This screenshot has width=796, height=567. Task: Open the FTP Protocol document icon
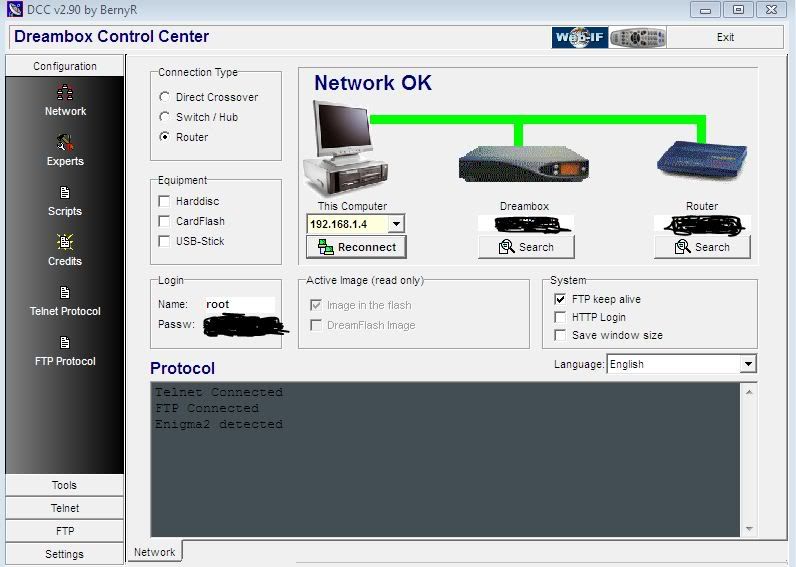pyautogui.click(x=65, y=343)
